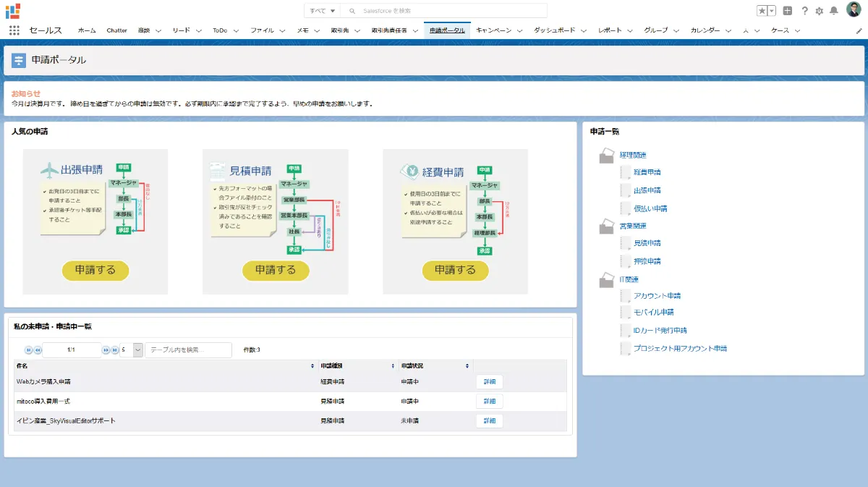Viewport: 868px width, 487px height.
Task: Expand the リード tab chevron
Action: (200, 30)
